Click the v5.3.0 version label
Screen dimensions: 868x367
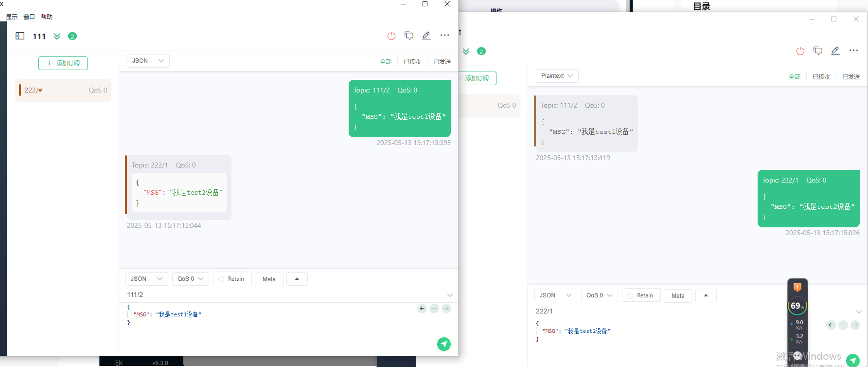[x=160, y=363]
